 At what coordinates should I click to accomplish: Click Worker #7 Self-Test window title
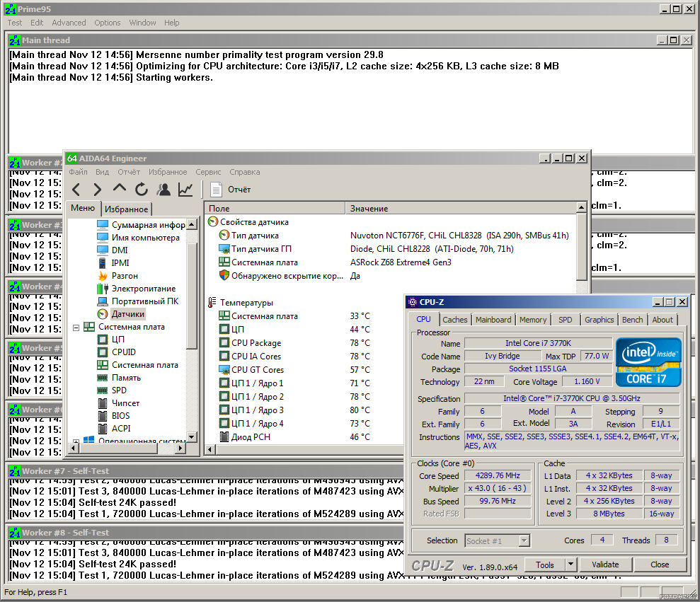pos(66,471)
